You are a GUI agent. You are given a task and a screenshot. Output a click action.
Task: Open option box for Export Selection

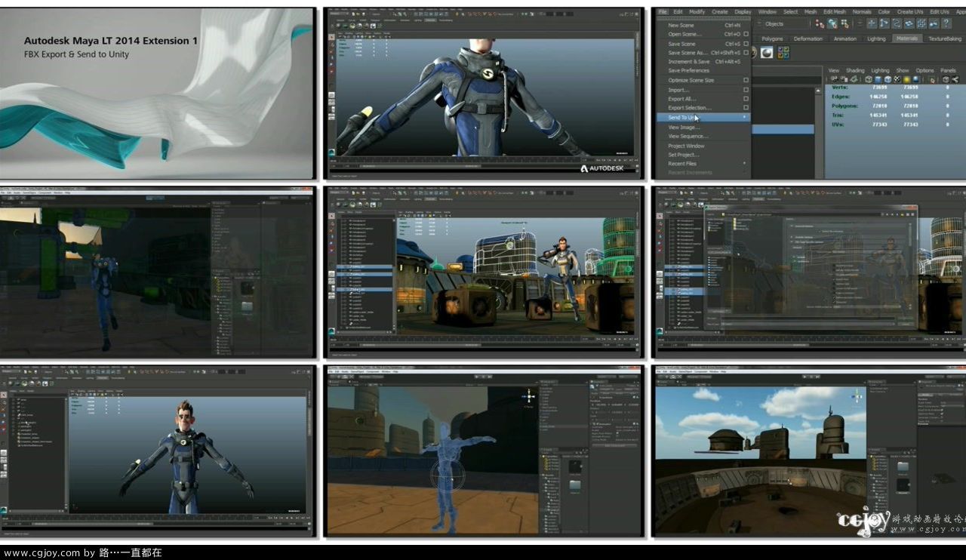(746, 108)
